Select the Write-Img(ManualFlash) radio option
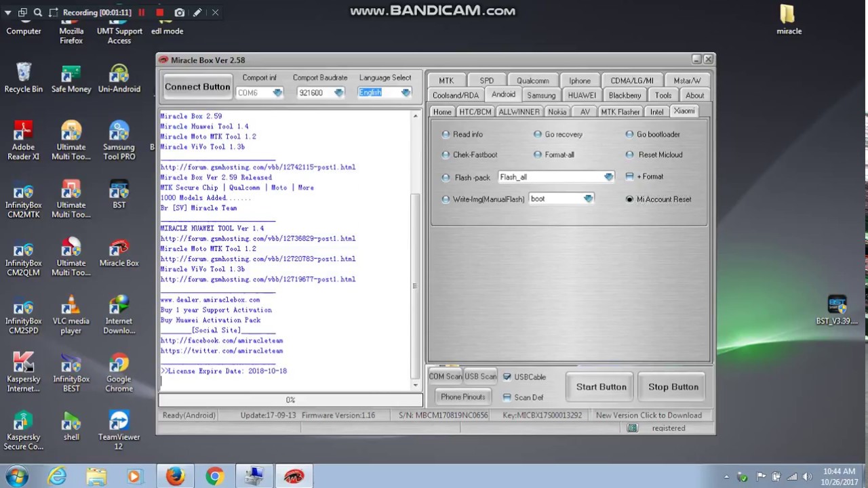Viewport: 868px width, 488px height. pyautogui.click(x=446, y=199)
